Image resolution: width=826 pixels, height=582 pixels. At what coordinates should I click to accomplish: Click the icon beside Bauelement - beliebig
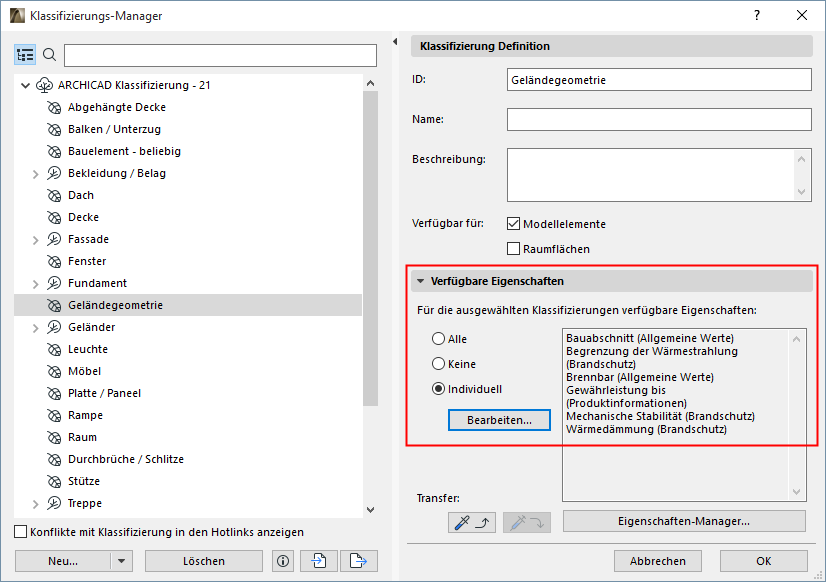(54, 152)
